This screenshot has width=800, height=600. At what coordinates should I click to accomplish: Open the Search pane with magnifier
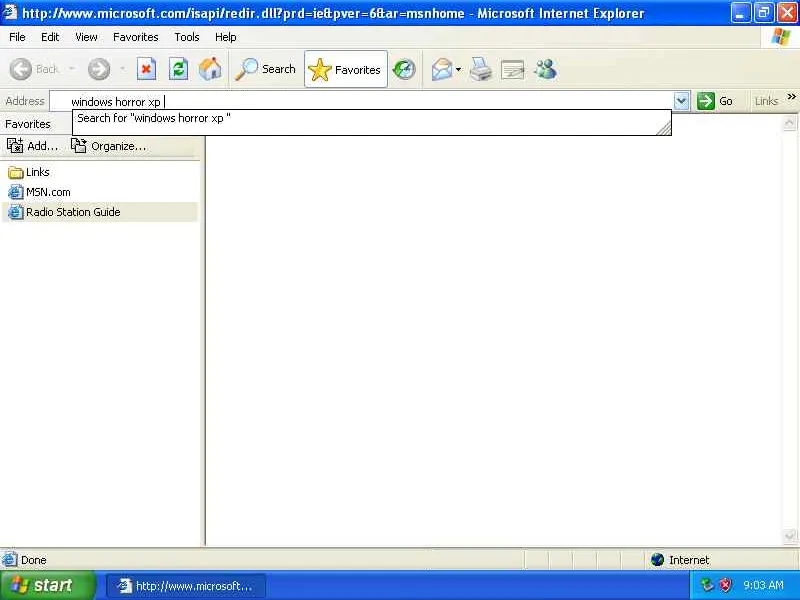265,69
